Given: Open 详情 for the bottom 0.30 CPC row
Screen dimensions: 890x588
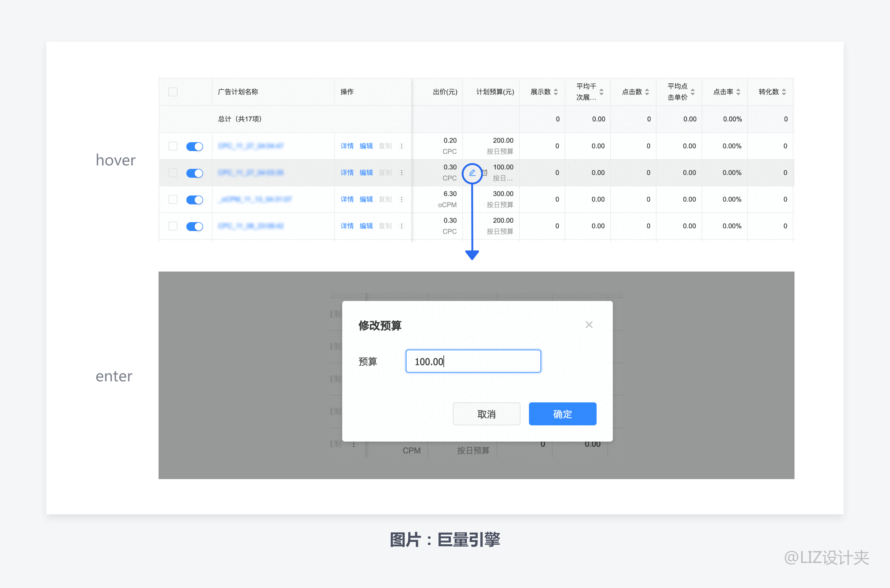Looking at the screenshot, I should [347, 226].
